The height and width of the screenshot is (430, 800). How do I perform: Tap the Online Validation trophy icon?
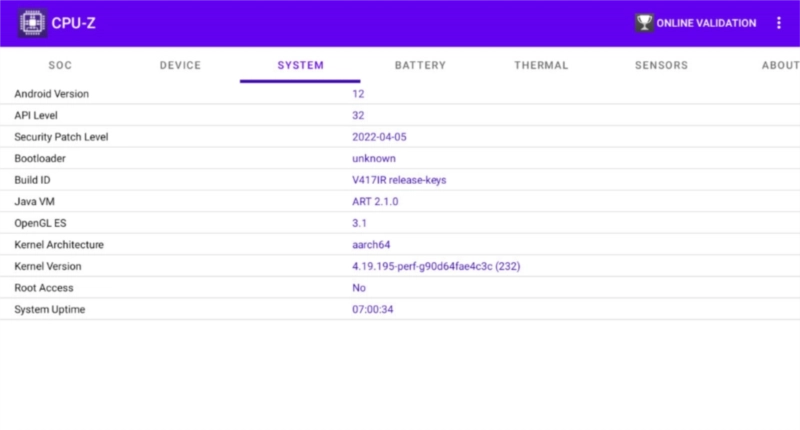(x=644, y=23)
